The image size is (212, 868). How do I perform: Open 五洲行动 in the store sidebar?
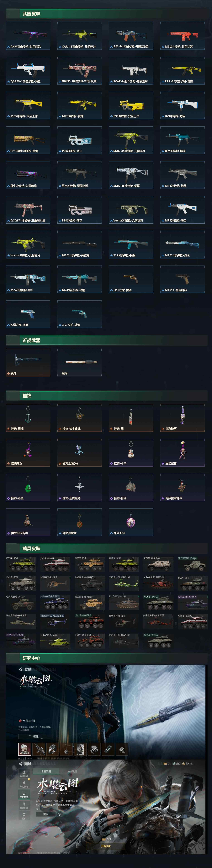(24, 773)
